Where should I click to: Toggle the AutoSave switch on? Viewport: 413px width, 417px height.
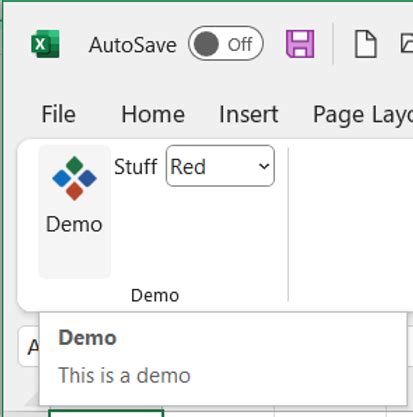pos(226,44)
